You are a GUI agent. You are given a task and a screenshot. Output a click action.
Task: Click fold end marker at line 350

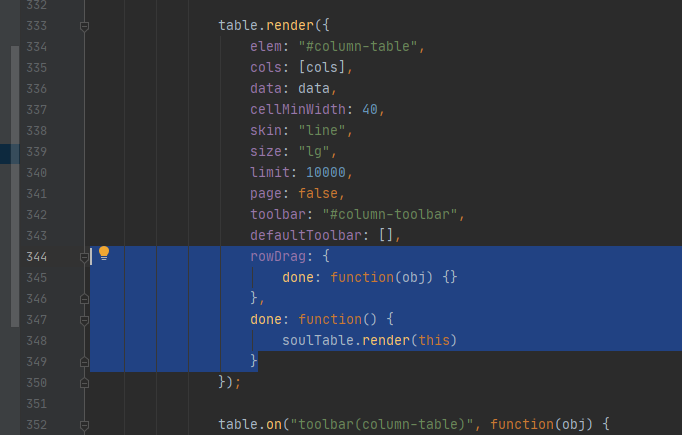[85, 383]
